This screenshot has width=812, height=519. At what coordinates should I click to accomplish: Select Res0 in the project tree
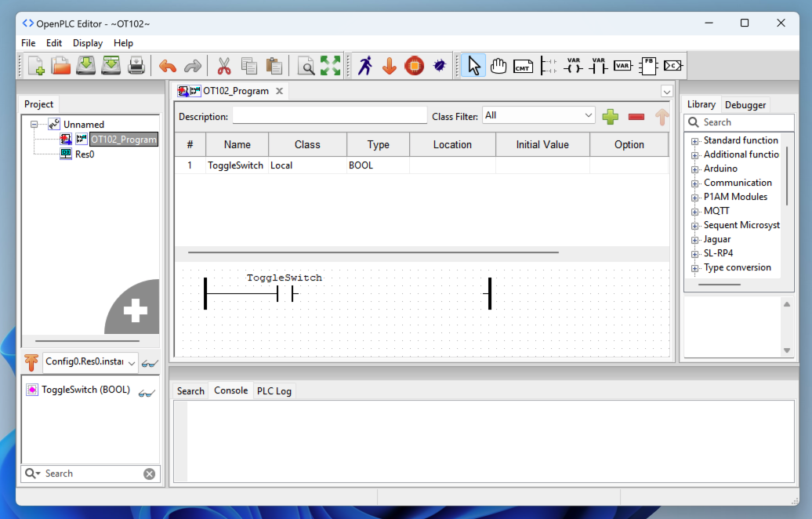coord(85,154)
